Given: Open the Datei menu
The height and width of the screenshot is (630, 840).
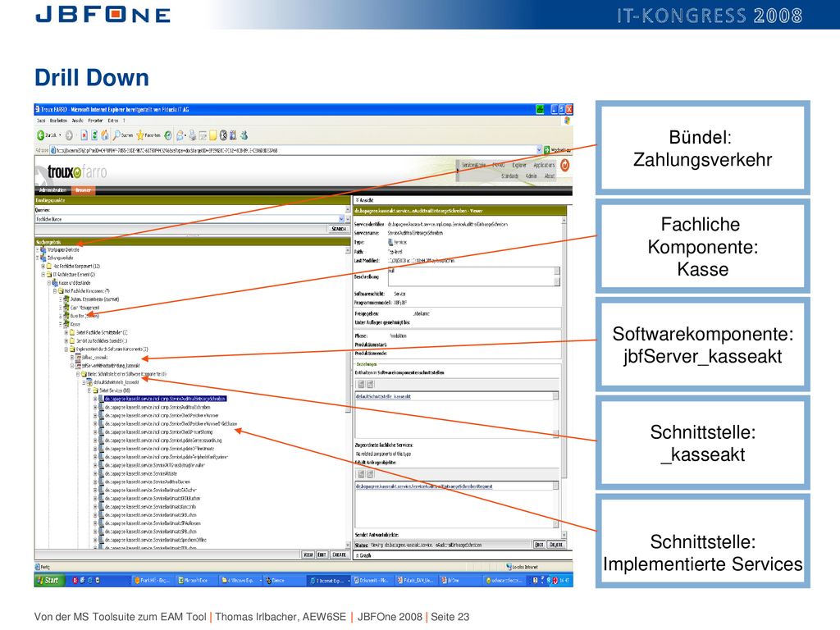Looking at the screenshot, I should (x=41, y=121).
